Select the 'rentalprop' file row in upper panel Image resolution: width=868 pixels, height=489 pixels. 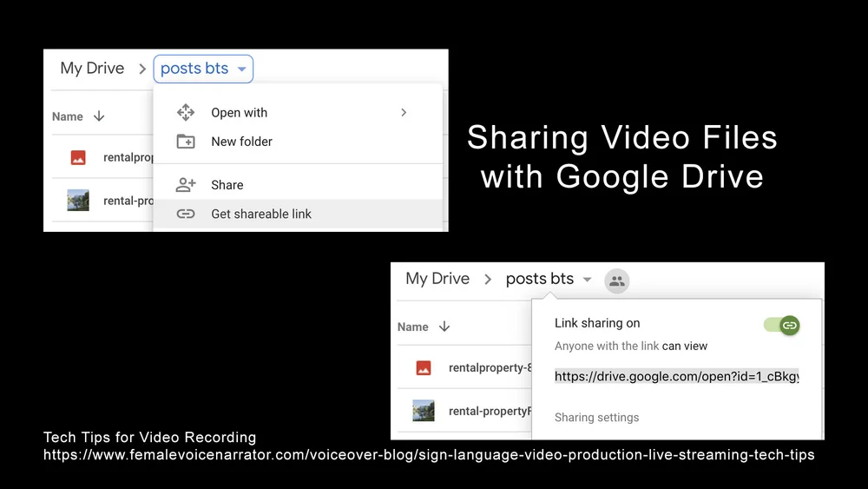[x=102, y=157]
